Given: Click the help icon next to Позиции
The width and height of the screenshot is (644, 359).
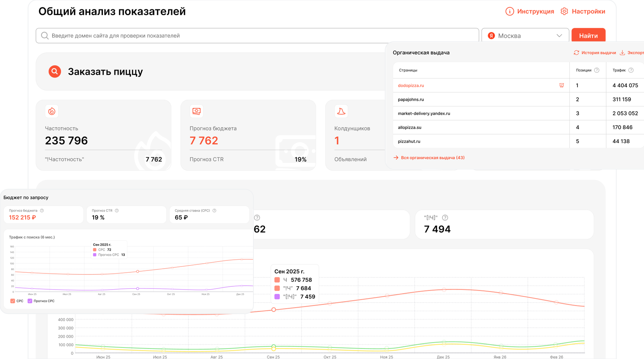Looking at the screenshot, I should (x=597, y=70).
